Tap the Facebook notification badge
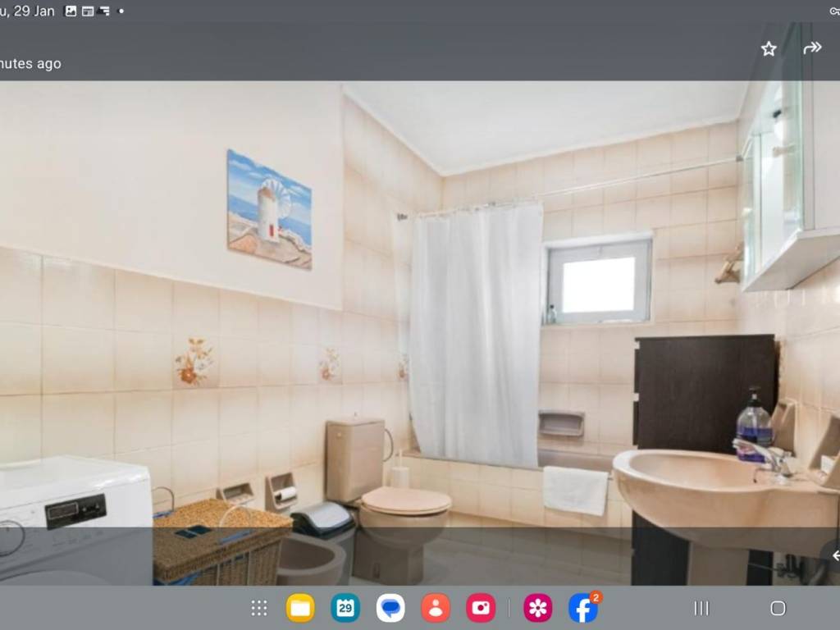 596,597
